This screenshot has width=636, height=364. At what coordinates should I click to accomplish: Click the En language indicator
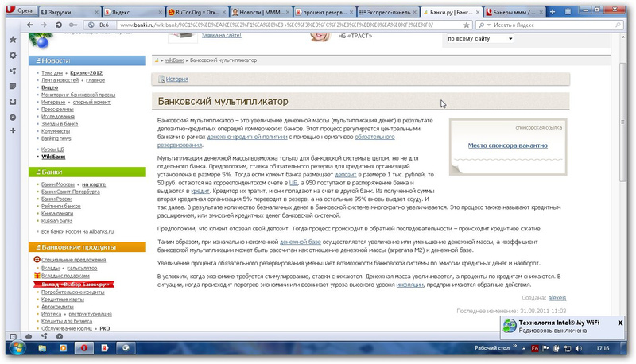534,349
